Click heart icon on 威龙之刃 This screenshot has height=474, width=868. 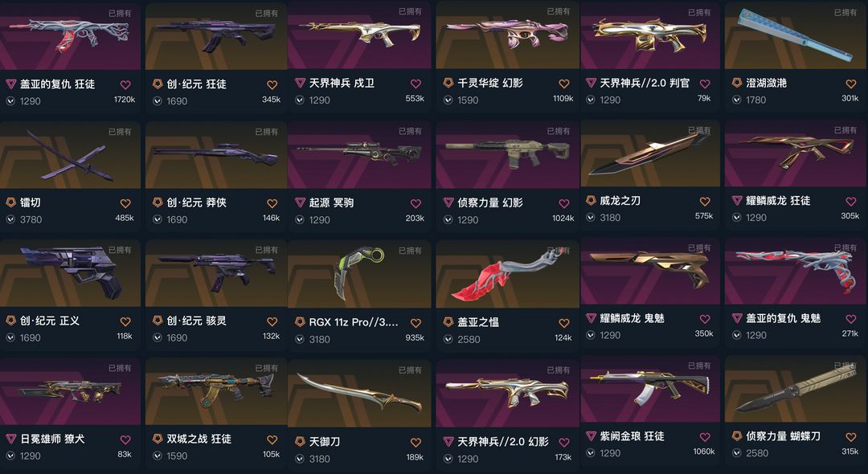(x=705, y=202)
